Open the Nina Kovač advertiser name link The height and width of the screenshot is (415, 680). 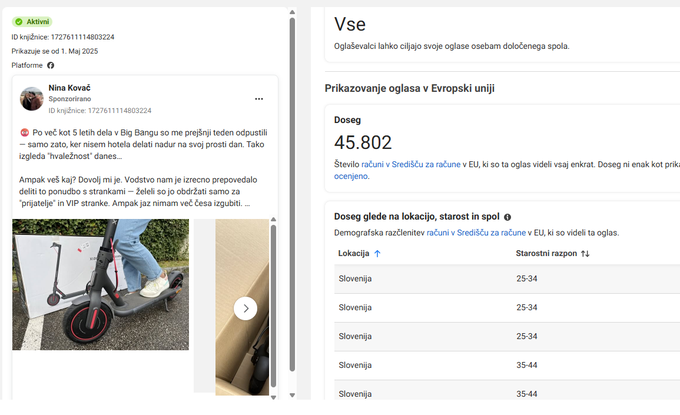click(69, 88)
